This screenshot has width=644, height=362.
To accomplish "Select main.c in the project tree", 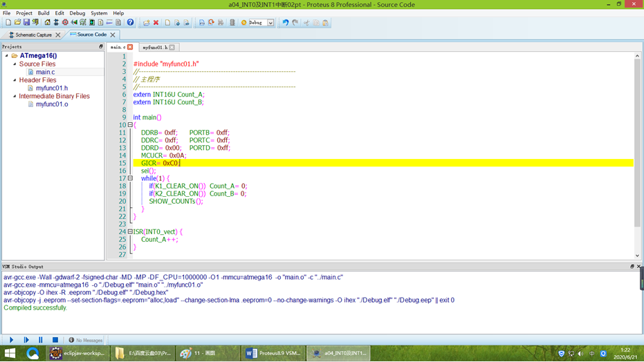I will tap(45, 72).
